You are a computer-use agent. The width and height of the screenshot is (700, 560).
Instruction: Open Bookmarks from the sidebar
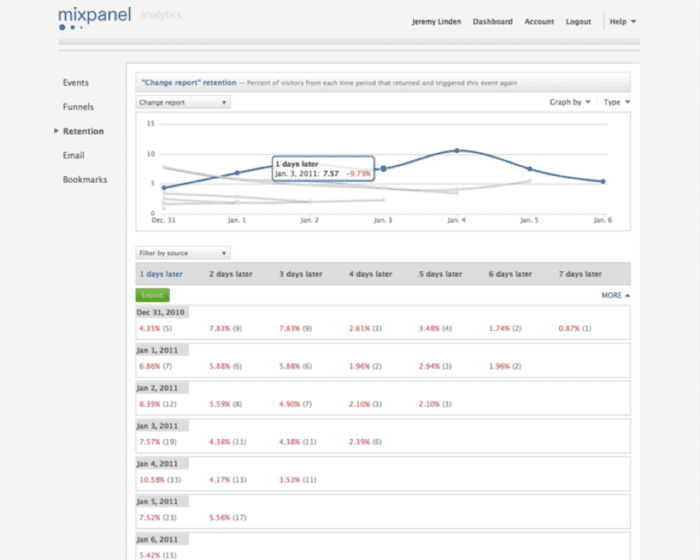pyautogui.click(x=85, y=180)
